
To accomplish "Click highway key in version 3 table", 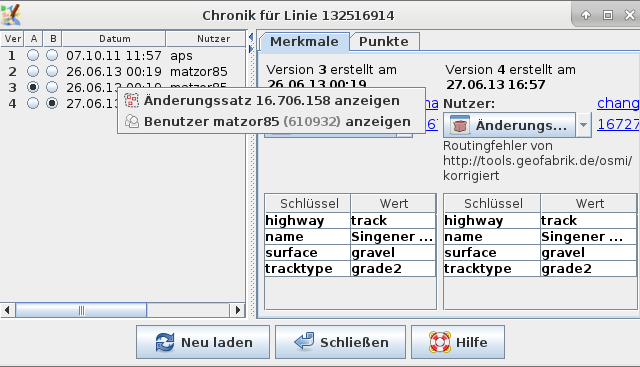I will 307,220.
